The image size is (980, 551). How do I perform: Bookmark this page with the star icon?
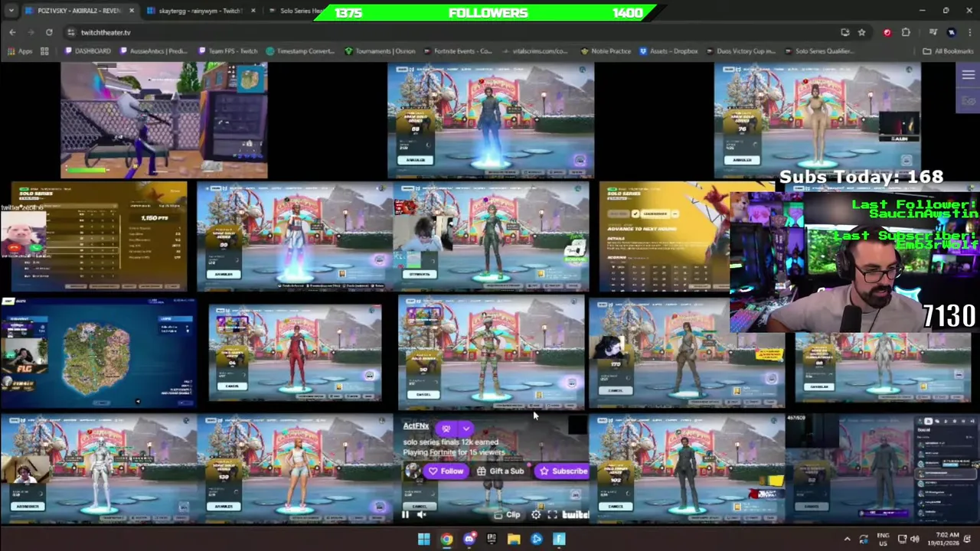(861, 32)
